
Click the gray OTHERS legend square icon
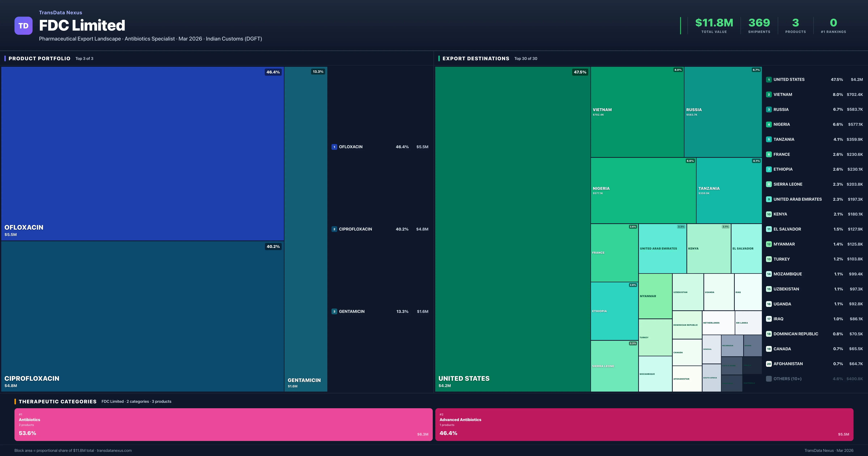[x=769, y=379]
